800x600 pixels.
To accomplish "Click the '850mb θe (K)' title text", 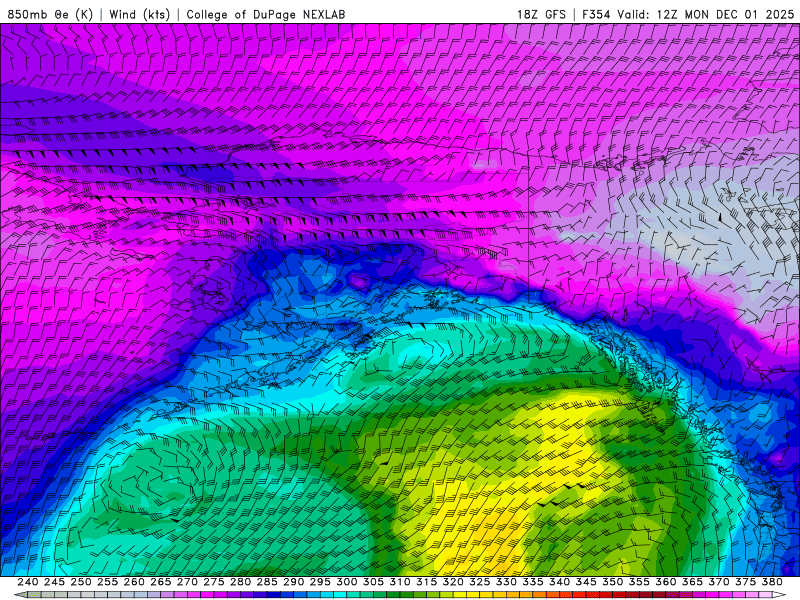I will [50, 14].
